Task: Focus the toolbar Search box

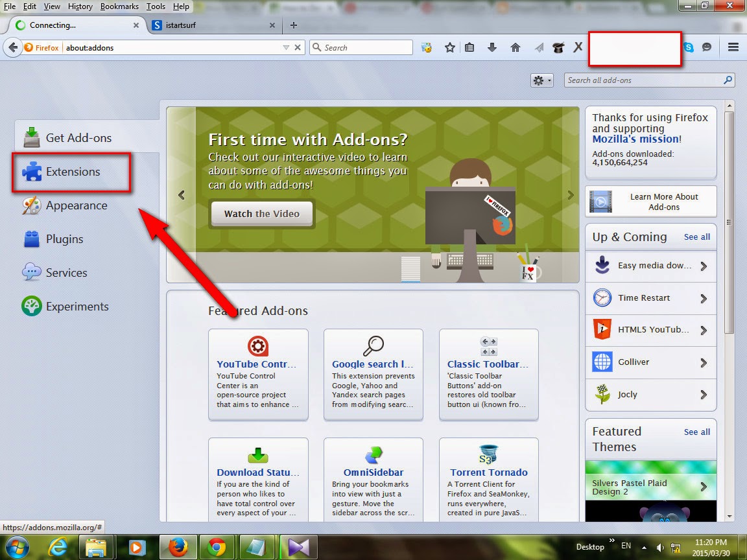Action: click(x=362, y=47)
